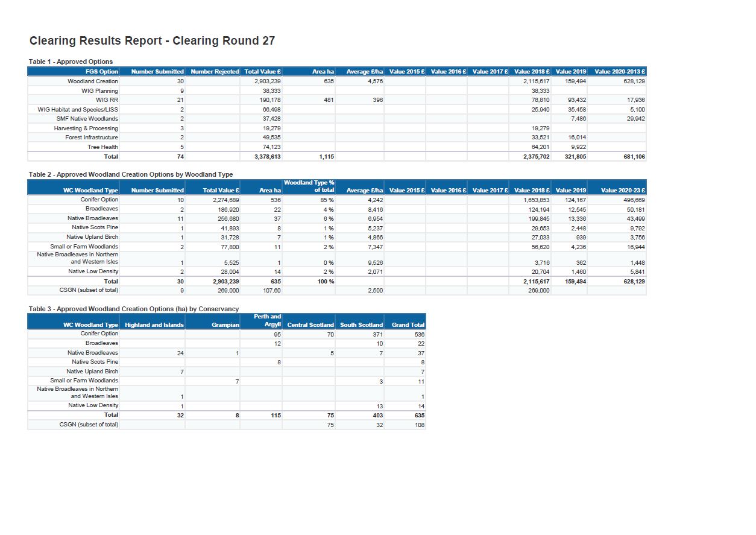
Task: Select the Highland and Islands column header
Action: (x=154, y=325)
